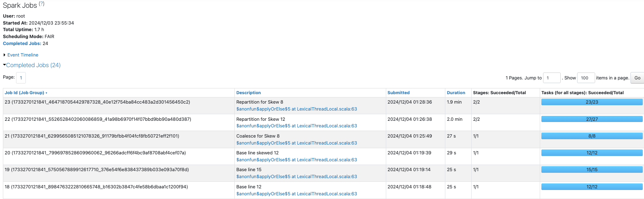Click description text 'Base line 15'
This screenshot has height=199, width=644.
point(249,170)
